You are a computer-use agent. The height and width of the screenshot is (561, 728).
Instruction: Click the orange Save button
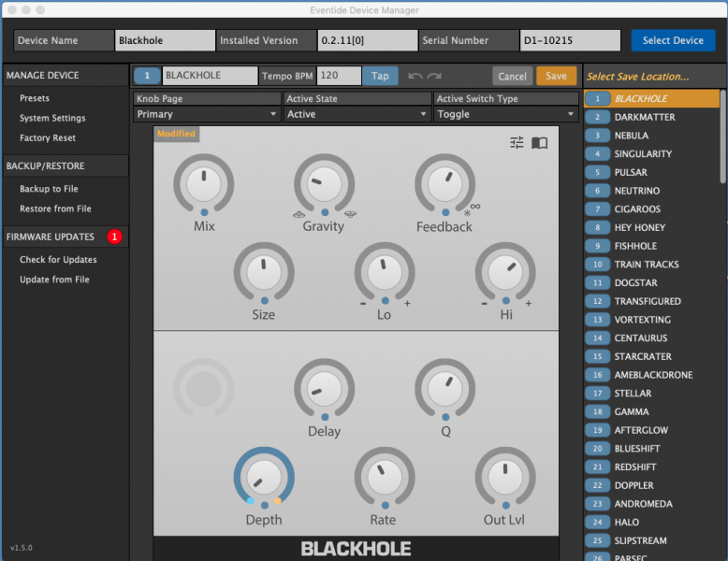pyautogui.click(x=556, y=76)
